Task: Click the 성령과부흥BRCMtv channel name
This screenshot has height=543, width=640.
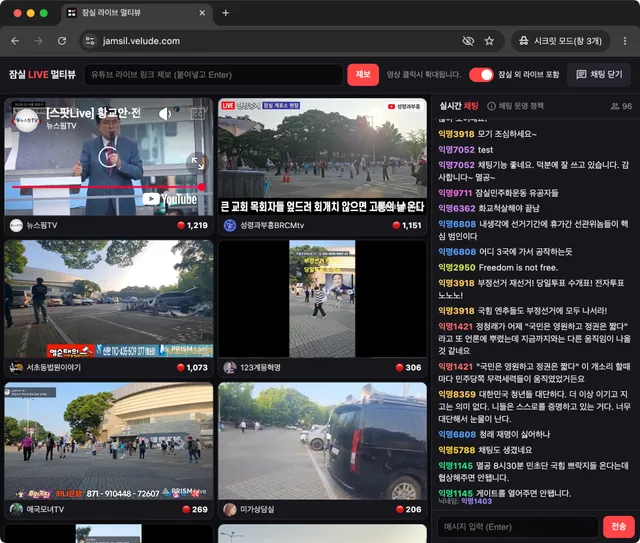Action: (272, 225)
